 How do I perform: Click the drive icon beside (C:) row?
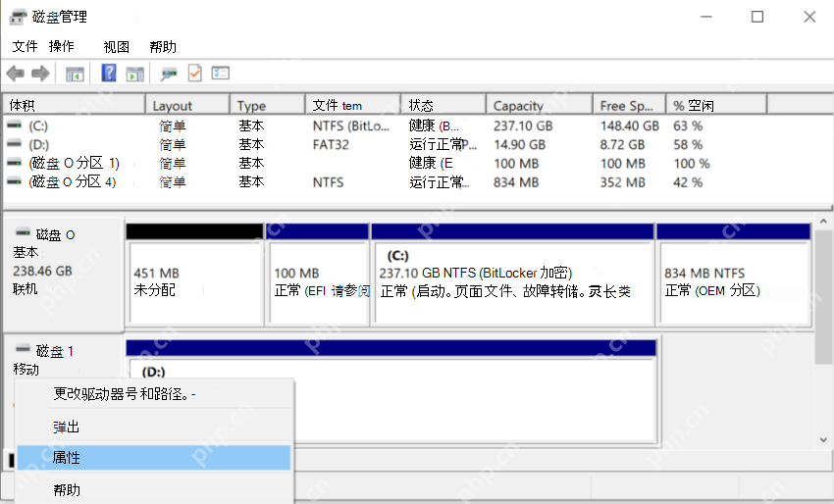pyautogui.click(x=15, y=125)
